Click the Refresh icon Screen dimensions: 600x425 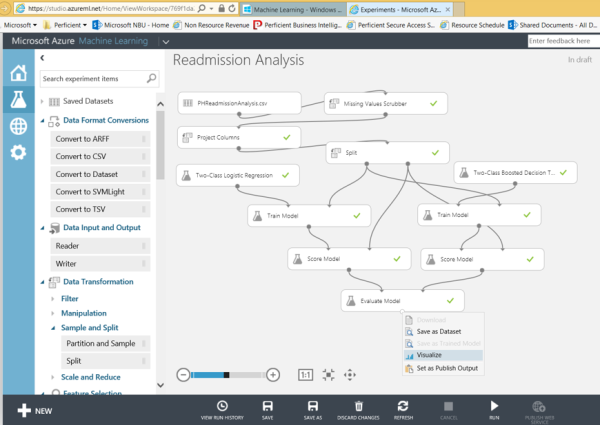coord(403,406)
